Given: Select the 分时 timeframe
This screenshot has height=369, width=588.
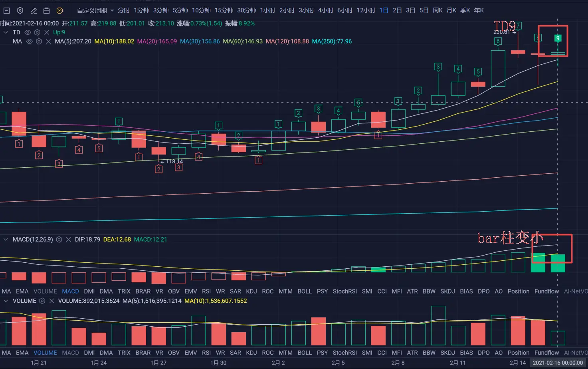Looking at the screenshot, I should [124, 10].
